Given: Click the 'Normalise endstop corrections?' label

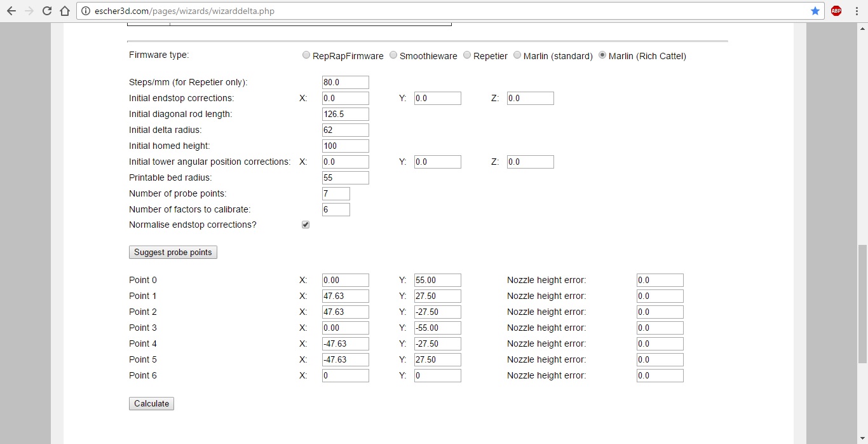Looking at the screenshot, I should (x=193, y=225).
